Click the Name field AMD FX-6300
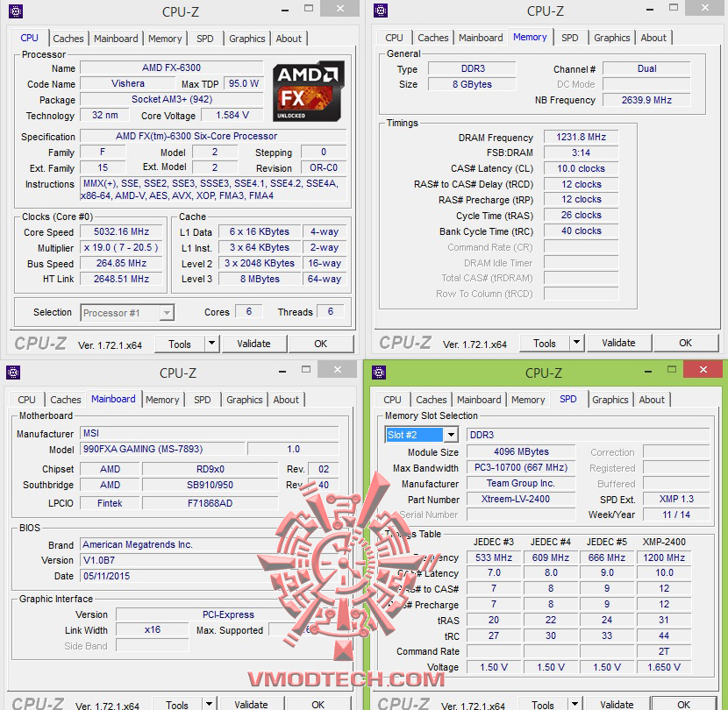 coord(171,67)
